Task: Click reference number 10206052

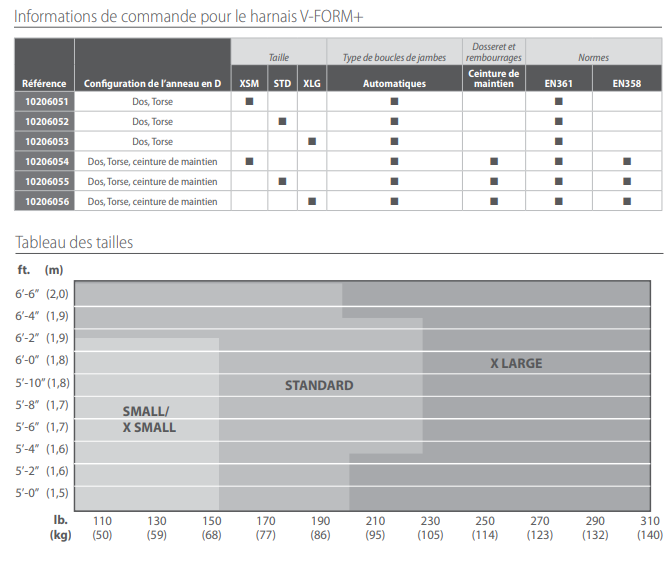Action: [47, 122]
